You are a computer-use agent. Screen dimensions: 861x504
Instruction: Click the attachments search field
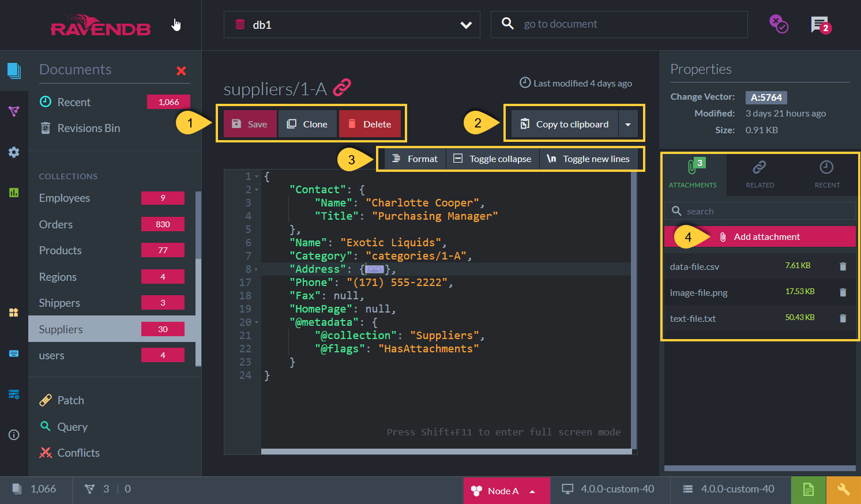[760, 211]
